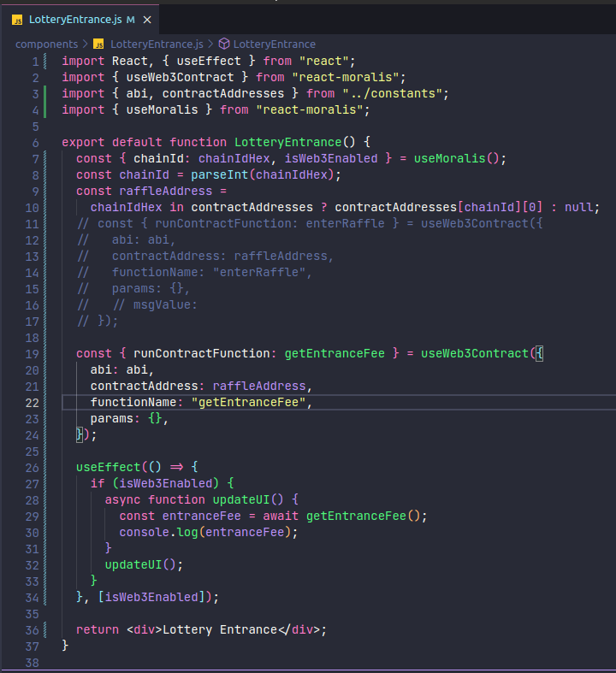Viewport: 616px width, 673px height.
Task: Click commented 'enterRaffle' on line 11
Action: point(345,223)
